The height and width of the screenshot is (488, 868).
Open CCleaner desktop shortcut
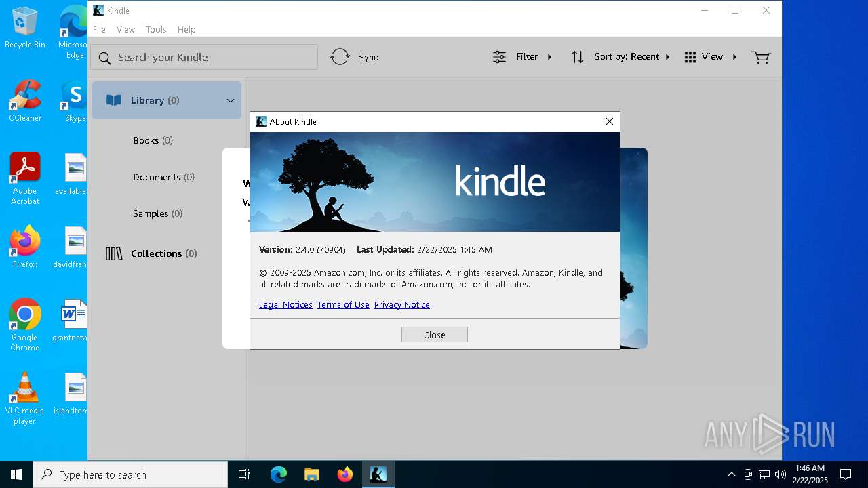click(x=24, y=101)
